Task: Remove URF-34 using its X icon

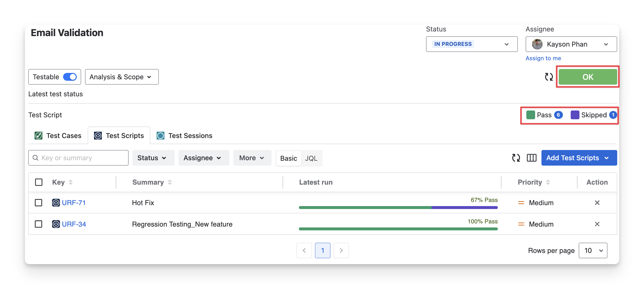Action: pyautogui.click(x=597, y=224)
